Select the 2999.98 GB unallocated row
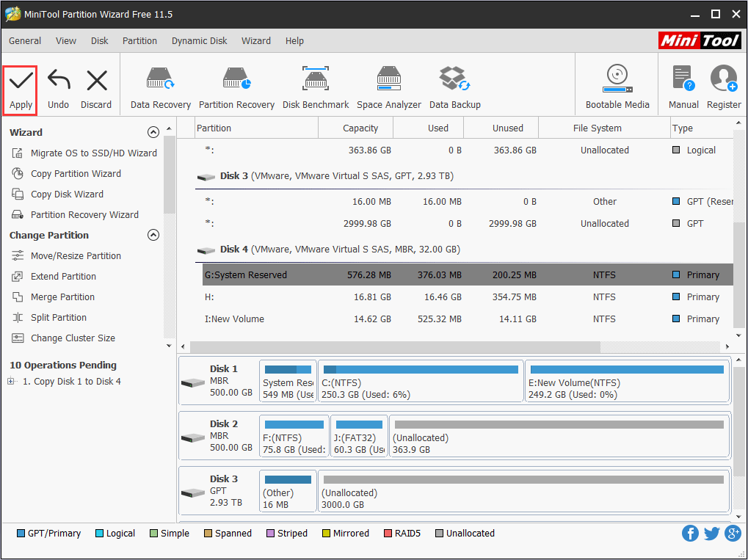This screenshot has width=748, height=560. 468,223
